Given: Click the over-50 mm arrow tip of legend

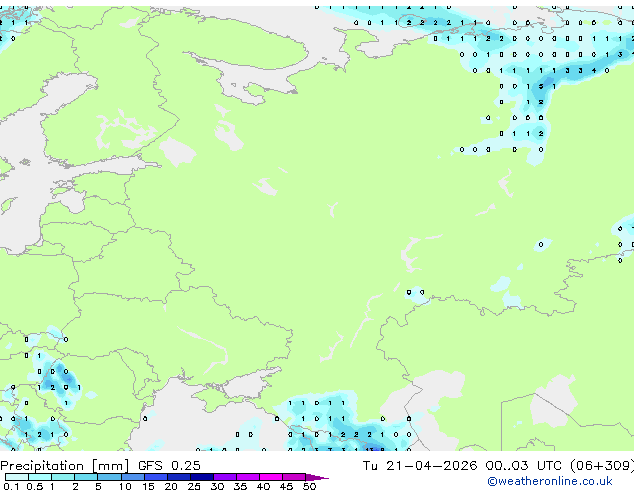Looking at the screenshot, I should 317,477.
